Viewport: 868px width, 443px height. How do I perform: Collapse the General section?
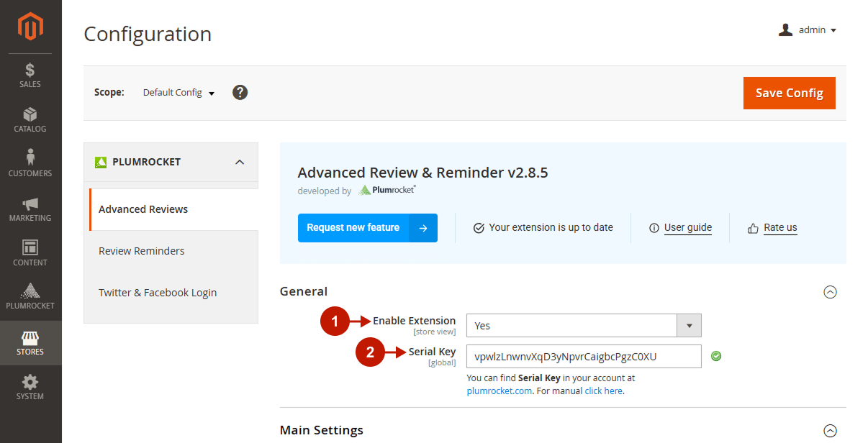click(830, 292)
